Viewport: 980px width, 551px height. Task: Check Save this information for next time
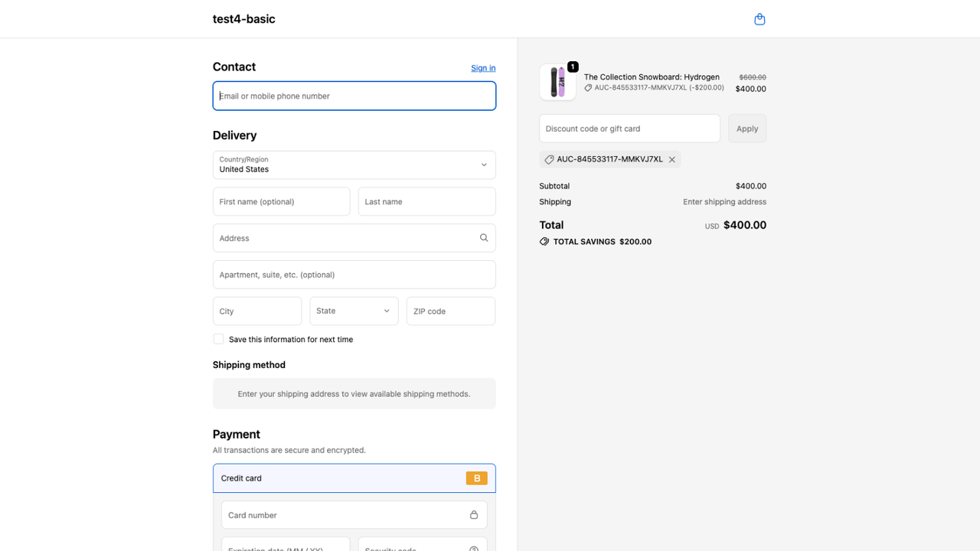pos(218,339)
